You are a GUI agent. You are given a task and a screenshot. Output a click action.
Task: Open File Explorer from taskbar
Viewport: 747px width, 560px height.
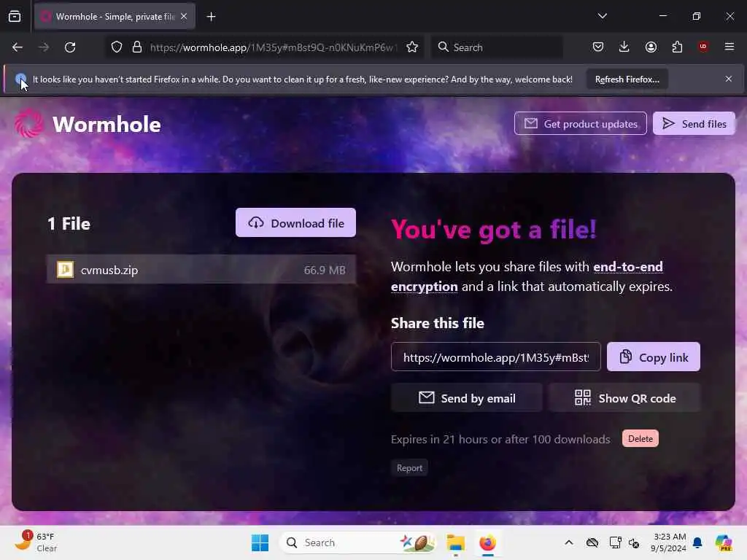point(455,542)
